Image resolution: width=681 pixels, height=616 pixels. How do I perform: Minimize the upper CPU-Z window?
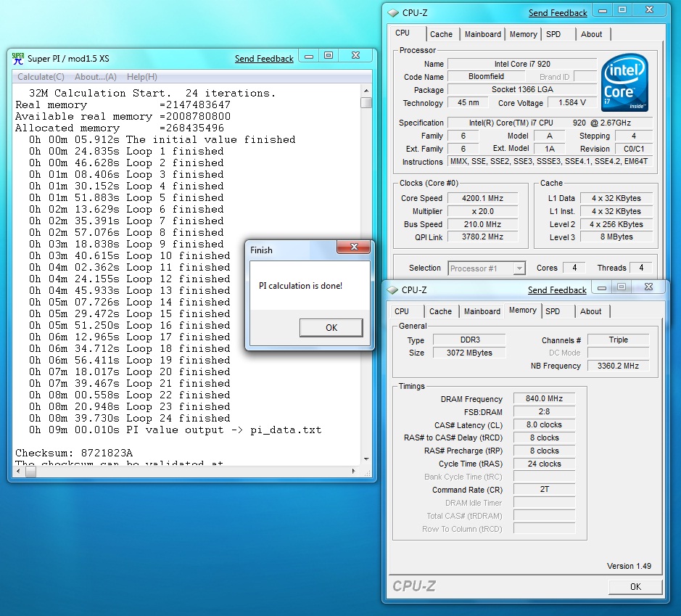click(603, 10)
